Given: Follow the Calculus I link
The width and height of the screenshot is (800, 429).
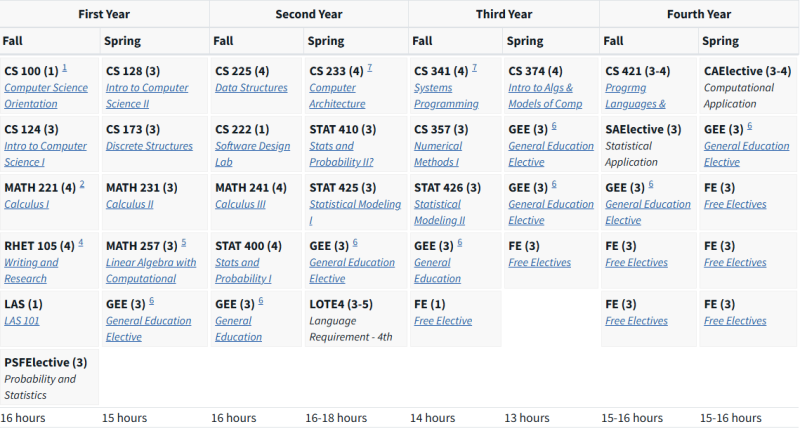Looking at the screenshot, I should pyautogui.click(x=27, y=204).
